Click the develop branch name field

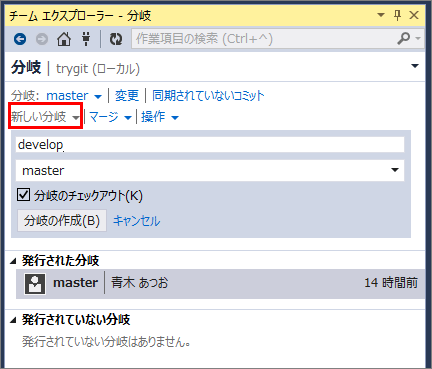[x=210, y=145]
